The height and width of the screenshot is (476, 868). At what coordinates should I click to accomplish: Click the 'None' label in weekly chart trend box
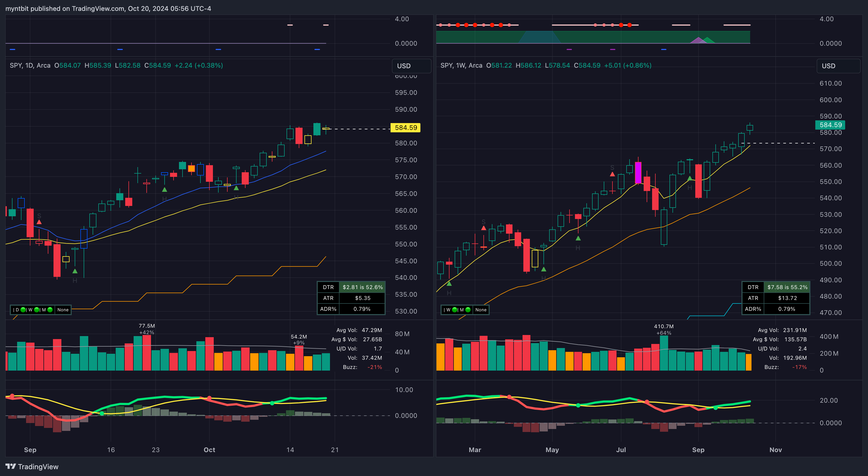(481, 310)
